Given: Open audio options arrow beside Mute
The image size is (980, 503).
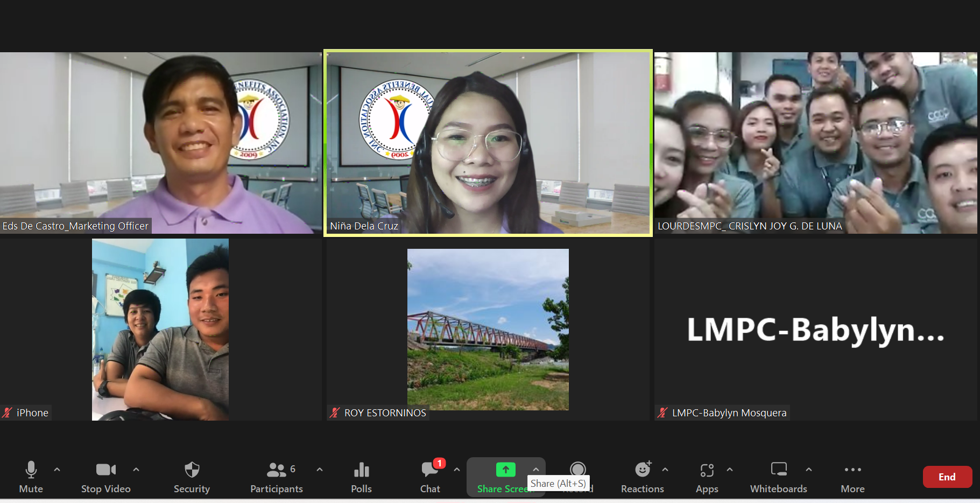Looking at the screenshot, I should click(x=57, y=470).
